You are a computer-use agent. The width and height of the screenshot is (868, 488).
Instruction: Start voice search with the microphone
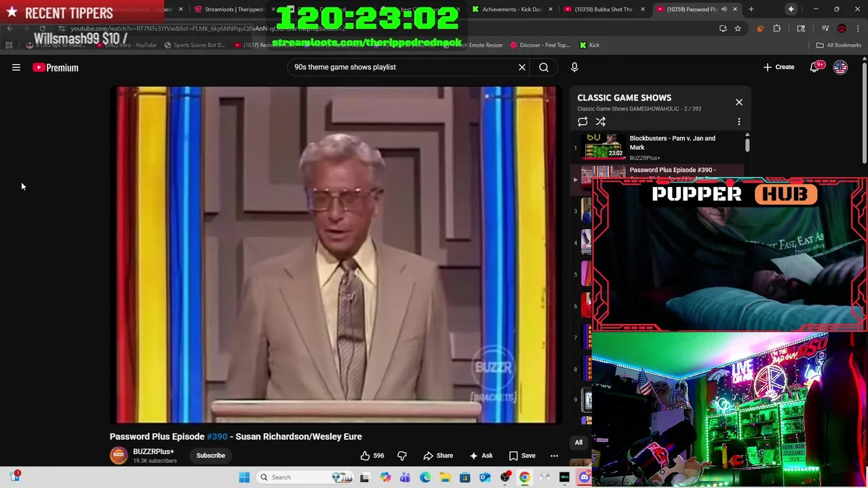pyautogui.click(x=574, y=67)
